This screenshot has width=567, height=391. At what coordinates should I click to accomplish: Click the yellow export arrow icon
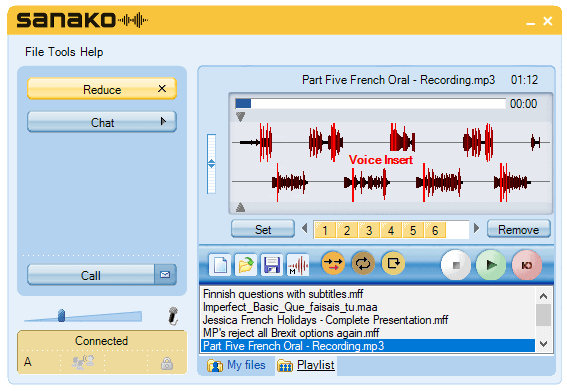tap(393, 263)
